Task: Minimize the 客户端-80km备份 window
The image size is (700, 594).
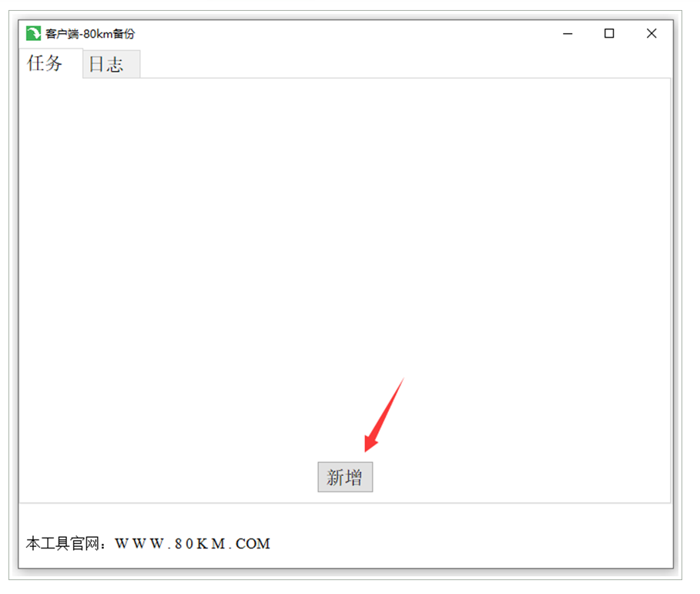Action: tap(568, 33)
